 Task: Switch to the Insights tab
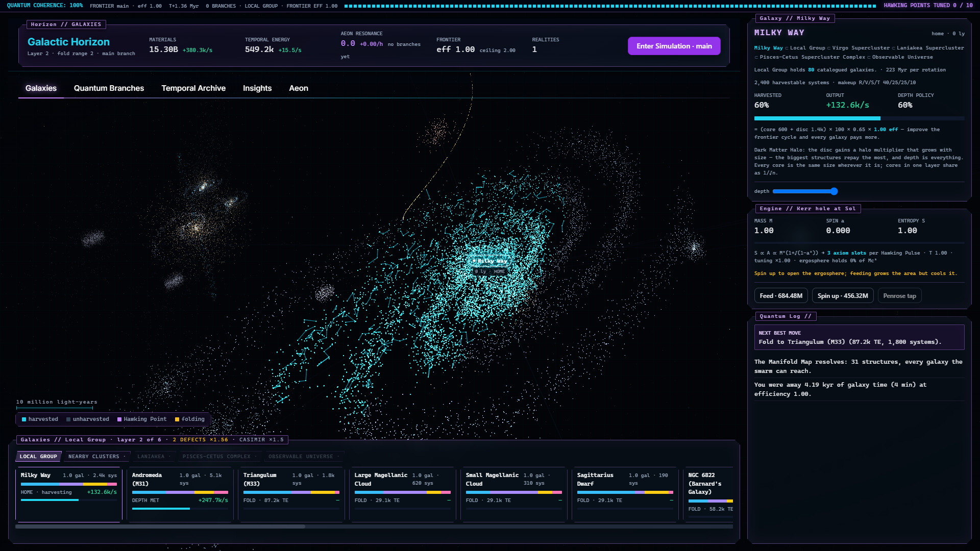tap(257, 88)
